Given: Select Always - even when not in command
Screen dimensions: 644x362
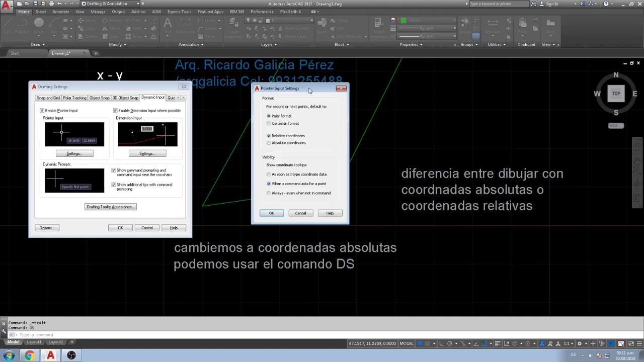Looking at the screenshot, I should (269, 193).
